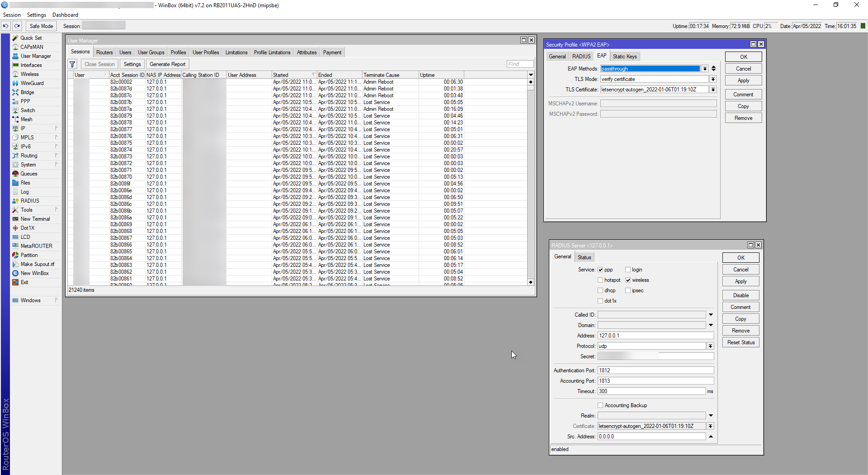Image resolution: width=868 pixels, height=475 pixels.
Task: Click the undo arrow icon in toolbar
Action: 5,26
